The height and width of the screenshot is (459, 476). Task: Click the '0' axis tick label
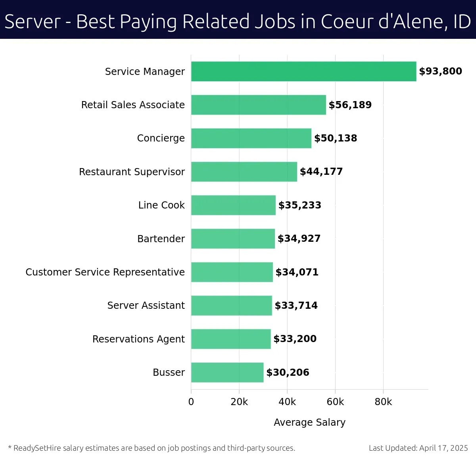(191, 402)
